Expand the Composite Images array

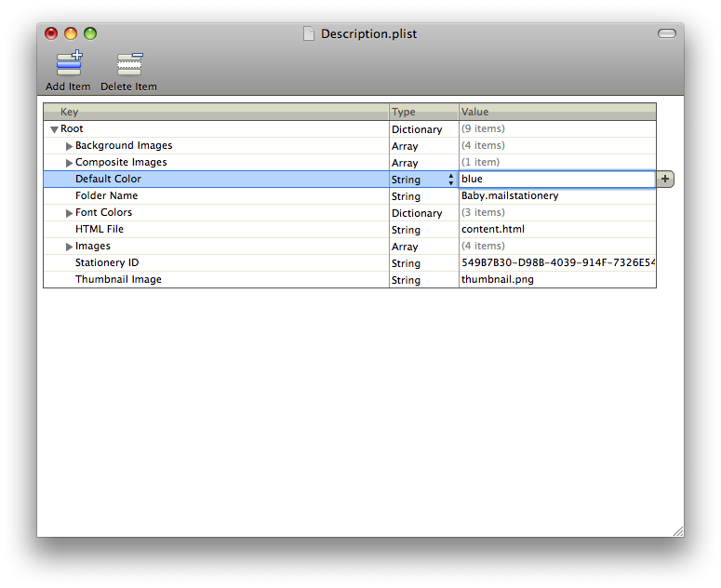(x=69, y=163)
